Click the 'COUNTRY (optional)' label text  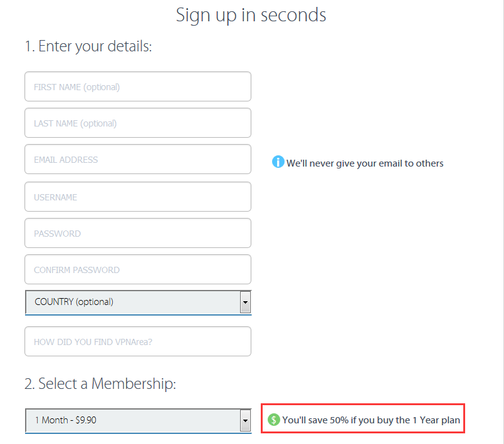[x=74, y=302]
